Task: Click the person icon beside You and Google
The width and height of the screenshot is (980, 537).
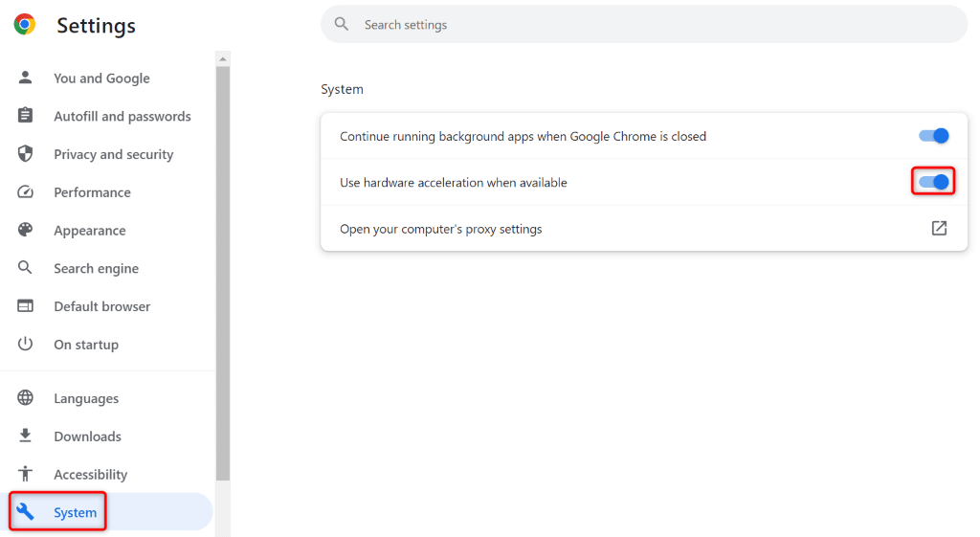Action: [25, 78]
